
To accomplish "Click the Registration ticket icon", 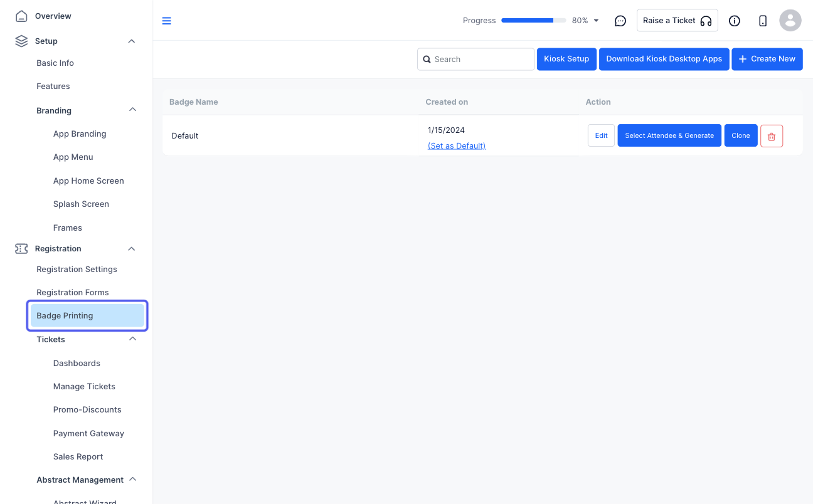I will 21,249.
